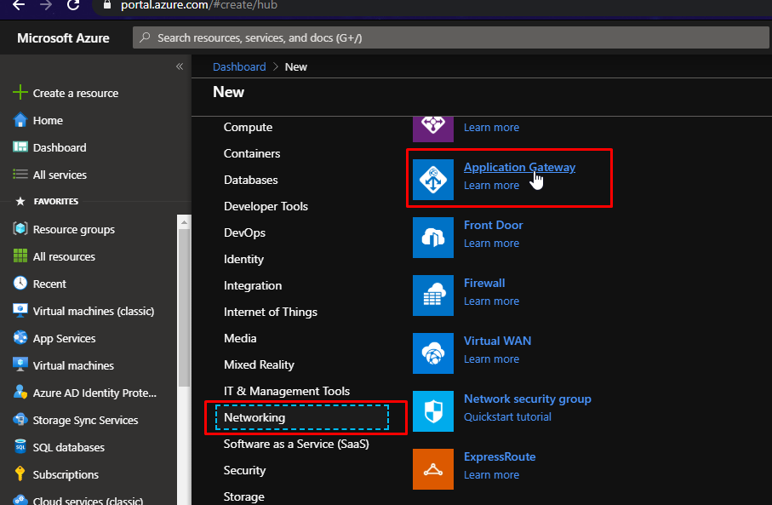
Task: Click the browser forward arrow
Action: coord(46,5)
